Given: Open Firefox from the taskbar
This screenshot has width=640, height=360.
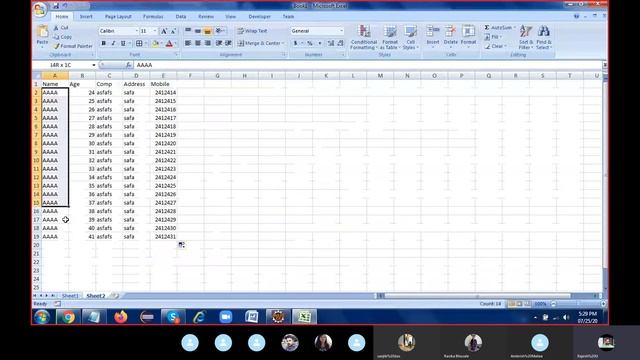Looking at the screenshot, I should click(120, 317).
